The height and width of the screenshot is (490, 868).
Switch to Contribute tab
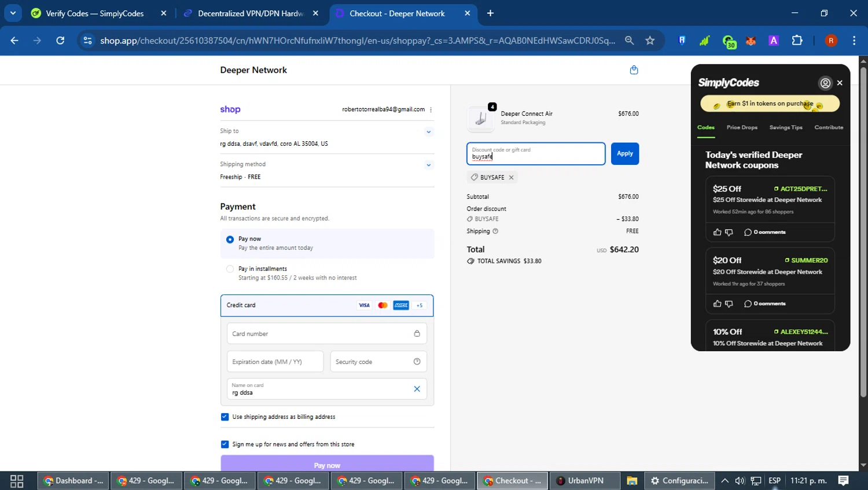point(829,128)
